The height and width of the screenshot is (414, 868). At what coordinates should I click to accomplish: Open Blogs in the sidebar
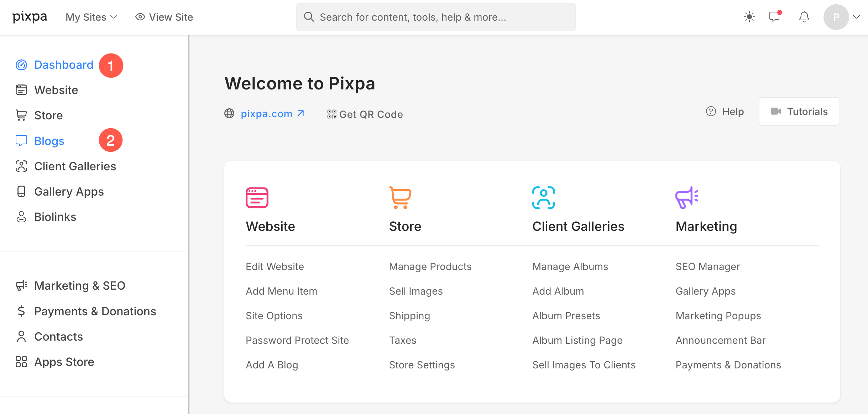pos(49,141)
